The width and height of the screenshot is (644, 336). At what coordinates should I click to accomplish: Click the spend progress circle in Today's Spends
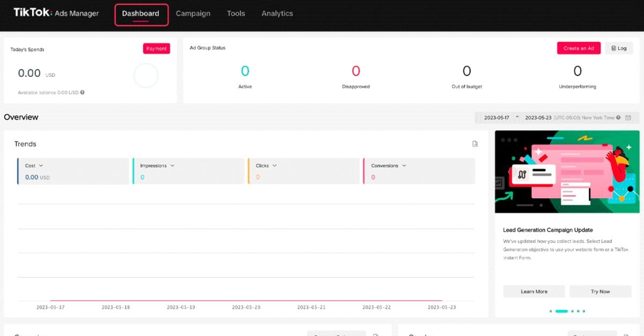click(145, 75)
